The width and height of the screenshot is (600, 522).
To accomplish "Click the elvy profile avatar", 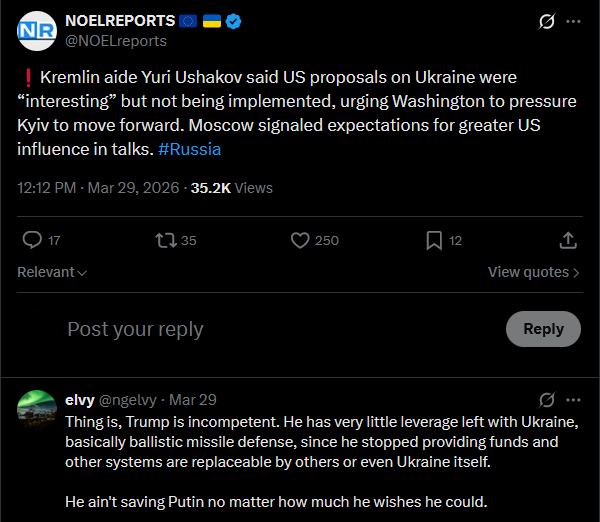I will 37,408.
